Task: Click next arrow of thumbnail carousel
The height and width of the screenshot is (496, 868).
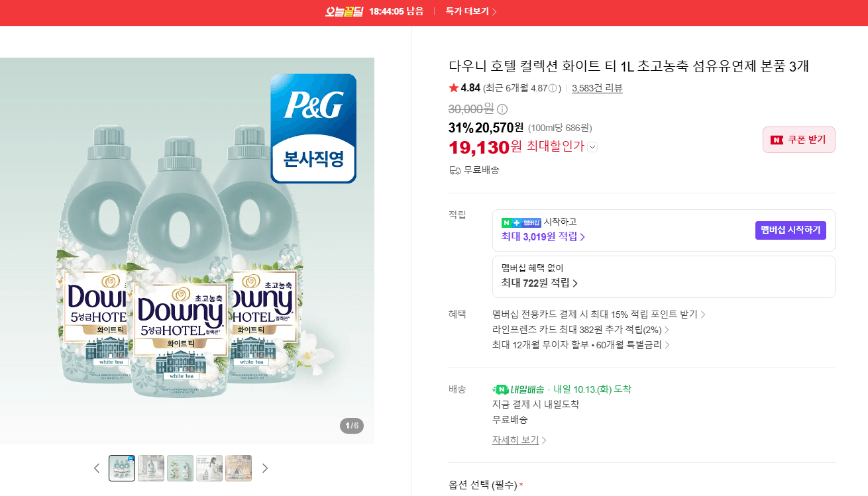Action: [265, 468]
